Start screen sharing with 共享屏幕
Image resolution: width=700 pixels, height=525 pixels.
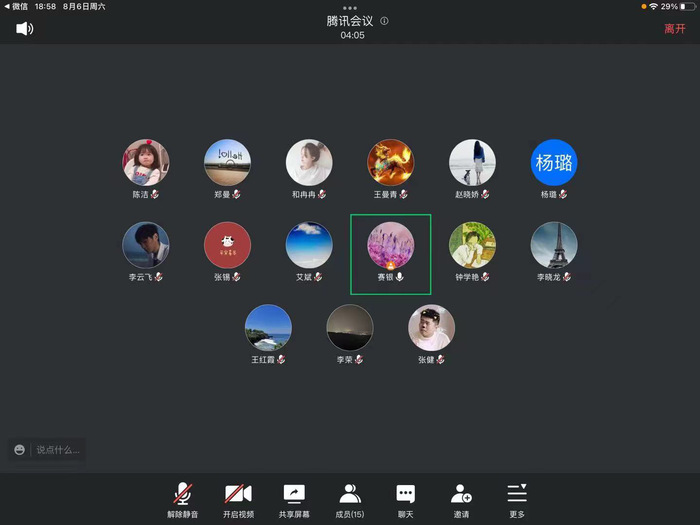[294, 498]
